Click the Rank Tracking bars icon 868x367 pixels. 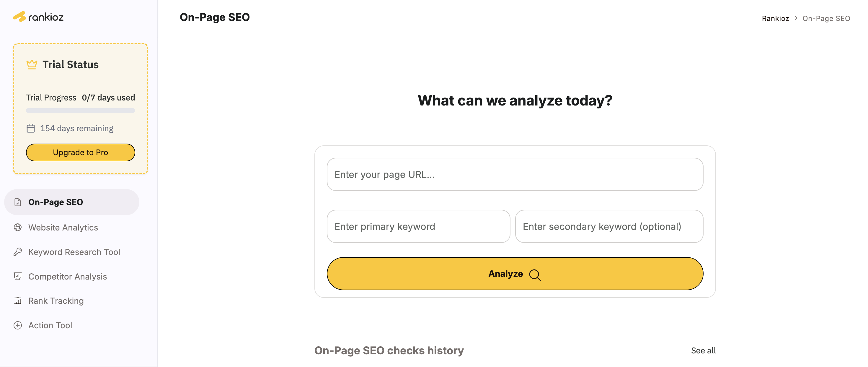[x=18, y=301]
